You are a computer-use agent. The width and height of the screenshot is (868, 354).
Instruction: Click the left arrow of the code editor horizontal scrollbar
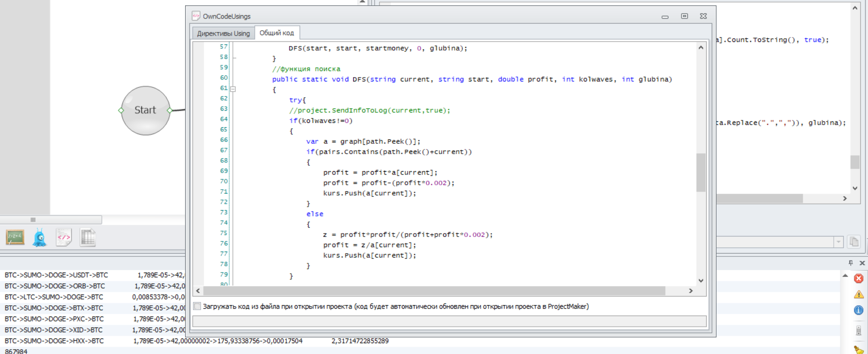point(198,291)
